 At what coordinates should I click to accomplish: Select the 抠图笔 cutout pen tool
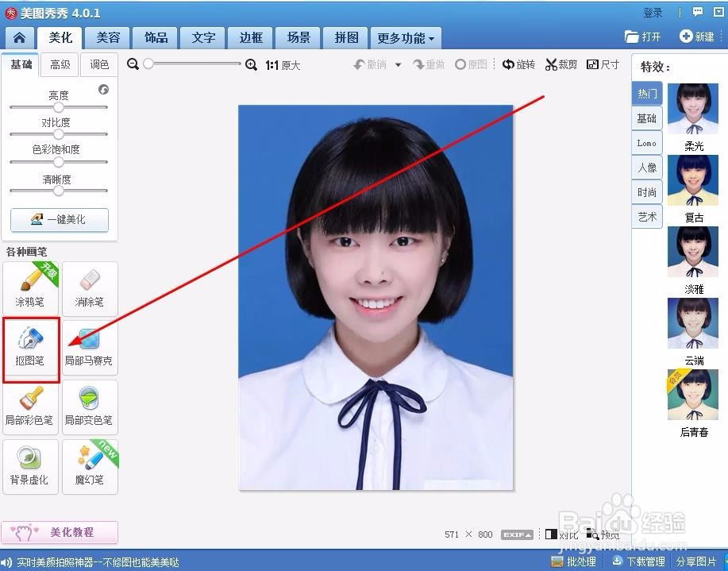pyautogui.click(x=30, y=346)
